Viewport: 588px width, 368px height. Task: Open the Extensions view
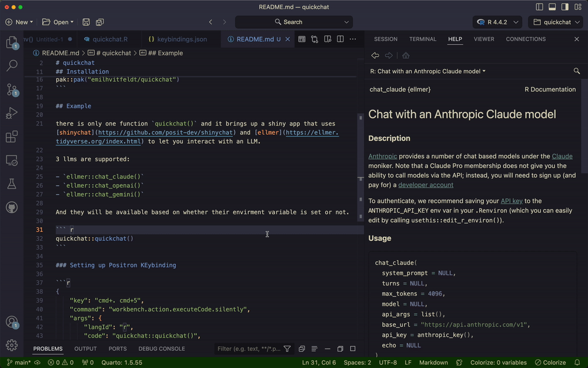12,137
